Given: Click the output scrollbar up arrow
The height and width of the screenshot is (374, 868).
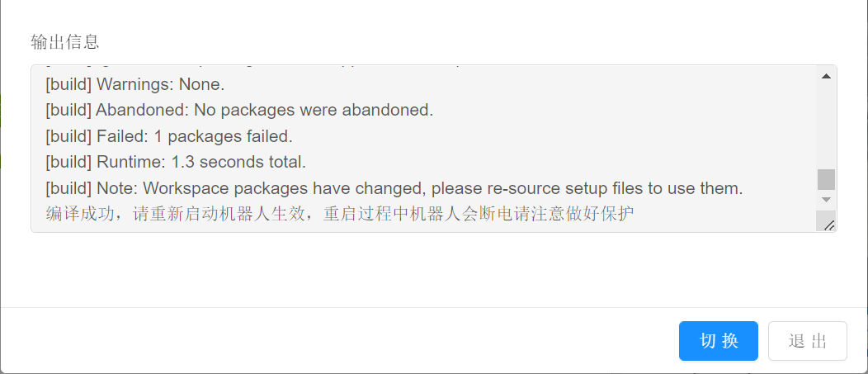Looking at the screenshot, I should click(x=826, y=77).
